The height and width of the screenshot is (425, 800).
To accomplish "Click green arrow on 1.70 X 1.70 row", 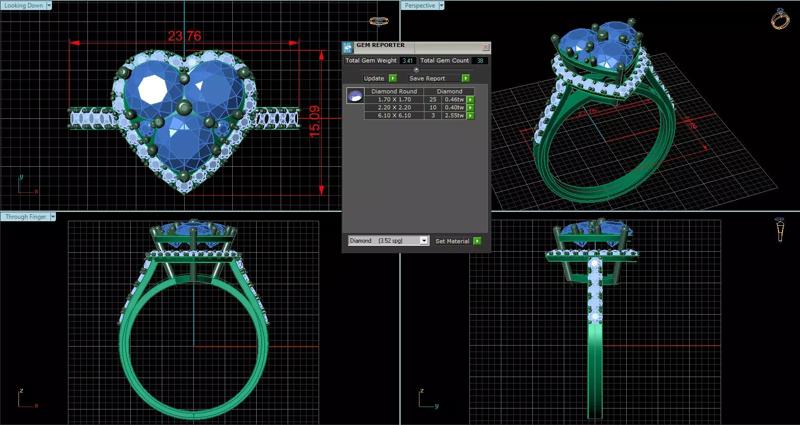I will pos(470,100).
